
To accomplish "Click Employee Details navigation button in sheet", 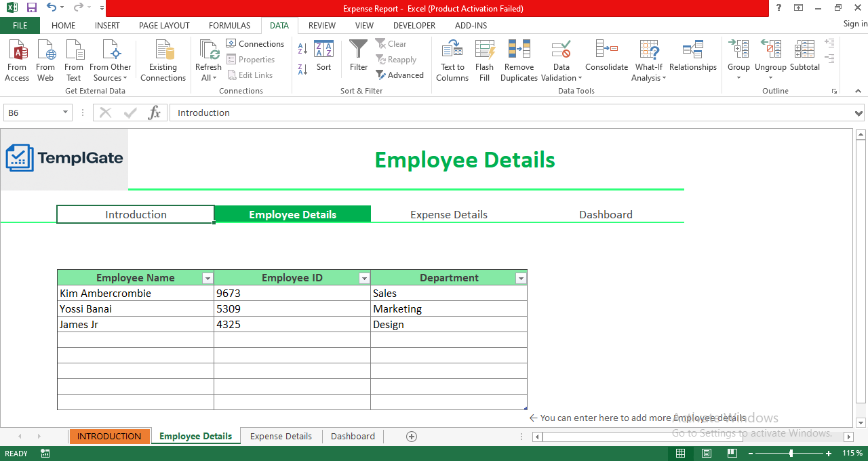I will pos(292,214).
